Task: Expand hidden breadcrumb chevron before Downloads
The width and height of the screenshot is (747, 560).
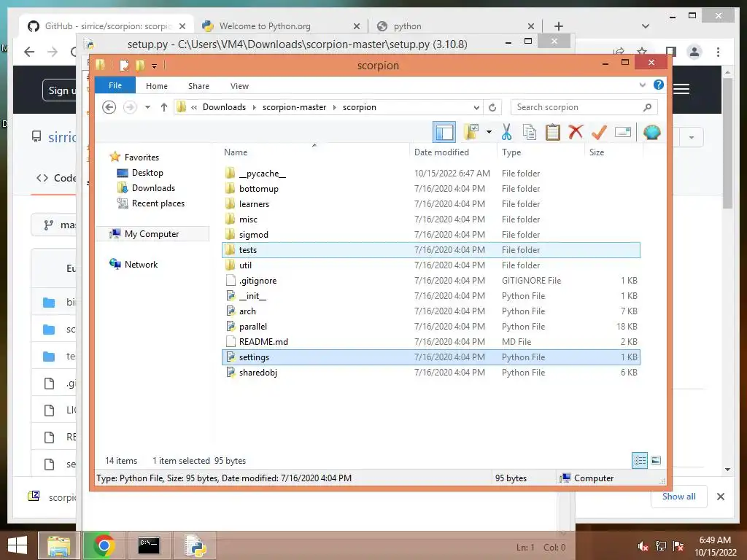Action: [x=194, y=107]
